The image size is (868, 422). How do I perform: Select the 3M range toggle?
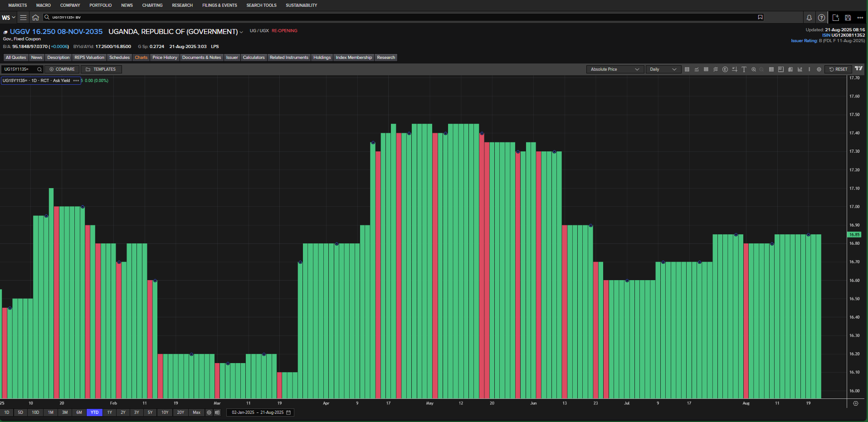65,412
